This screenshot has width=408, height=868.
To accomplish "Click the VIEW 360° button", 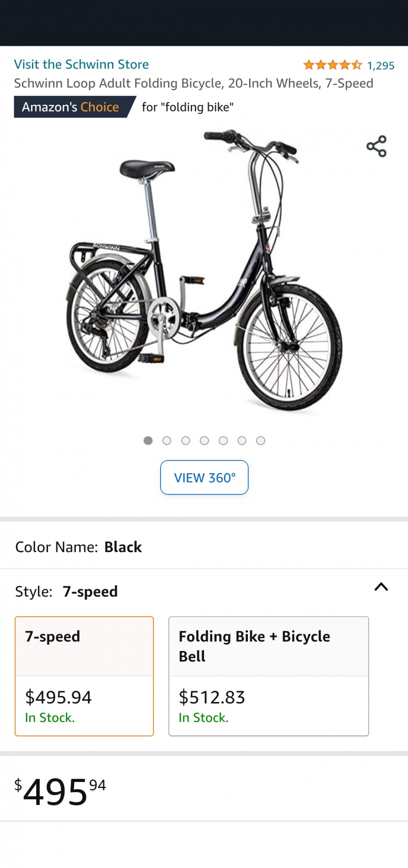I will click(x=205, y=477).
